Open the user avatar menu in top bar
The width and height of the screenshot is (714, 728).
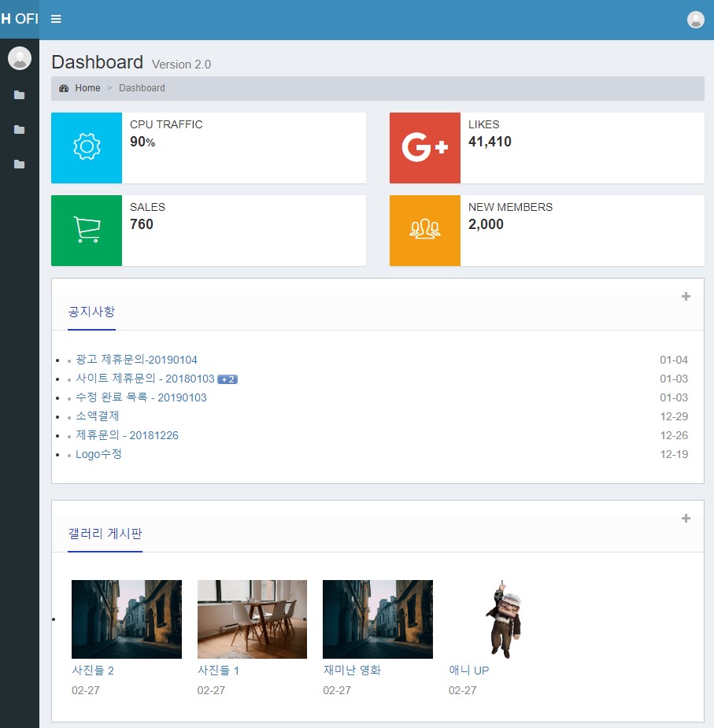click(x=695, y=20)
